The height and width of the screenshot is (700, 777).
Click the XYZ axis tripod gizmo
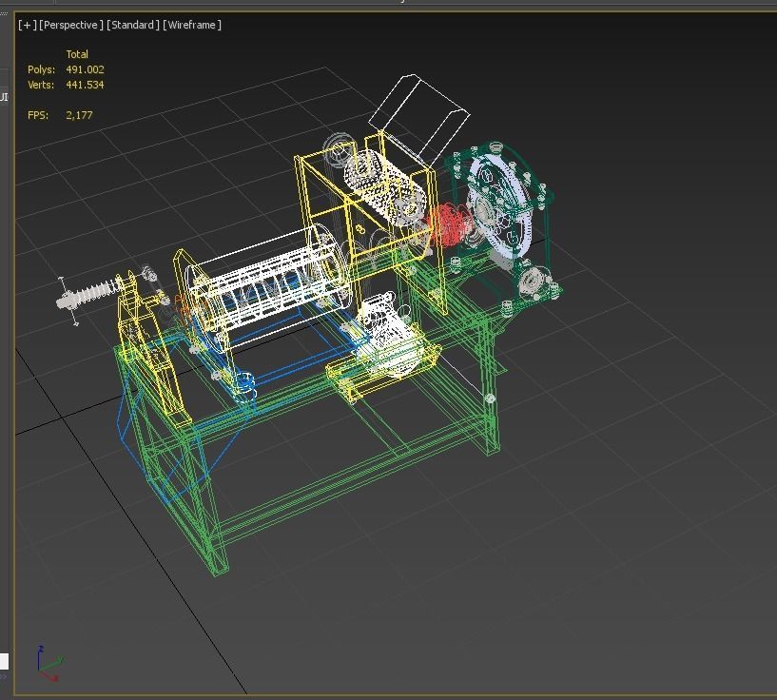pyautogui.click(x=50, y=663)
